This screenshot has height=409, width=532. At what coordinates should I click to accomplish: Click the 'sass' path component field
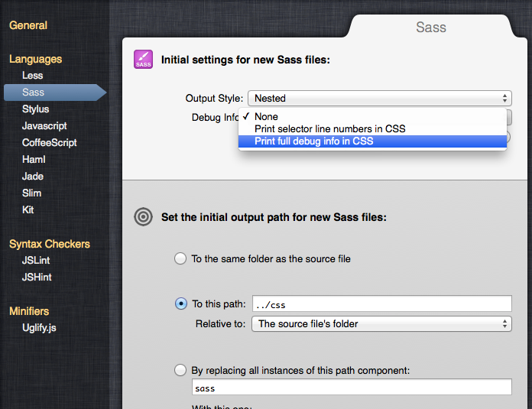point(350,388)
